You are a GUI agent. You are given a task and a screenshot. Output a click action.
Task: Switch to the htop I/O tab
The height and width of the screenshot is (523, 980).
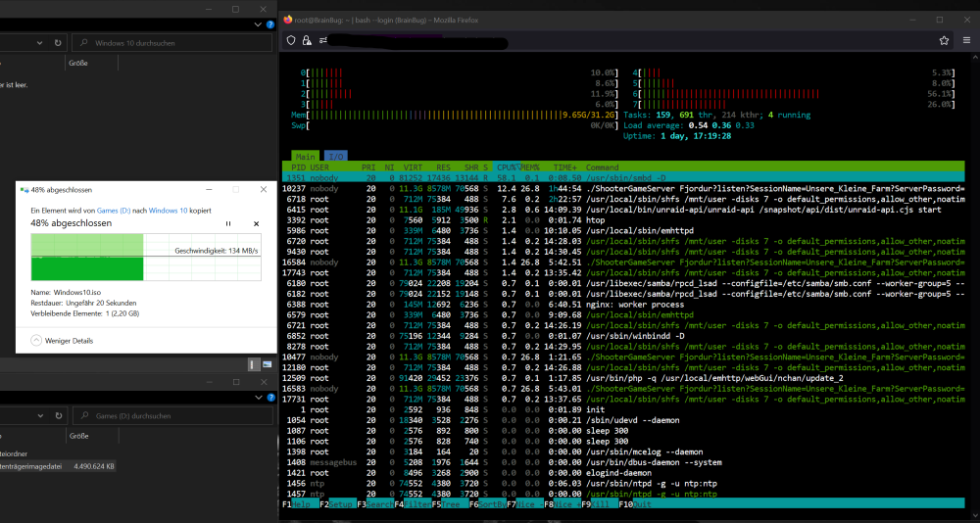click(335, 156)
